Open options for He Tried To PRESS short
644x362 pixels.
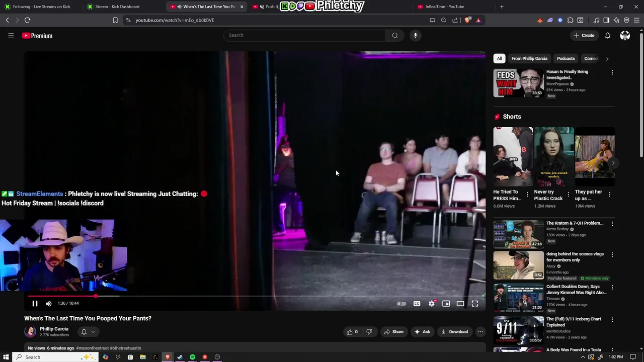click(x=528, y=194)
